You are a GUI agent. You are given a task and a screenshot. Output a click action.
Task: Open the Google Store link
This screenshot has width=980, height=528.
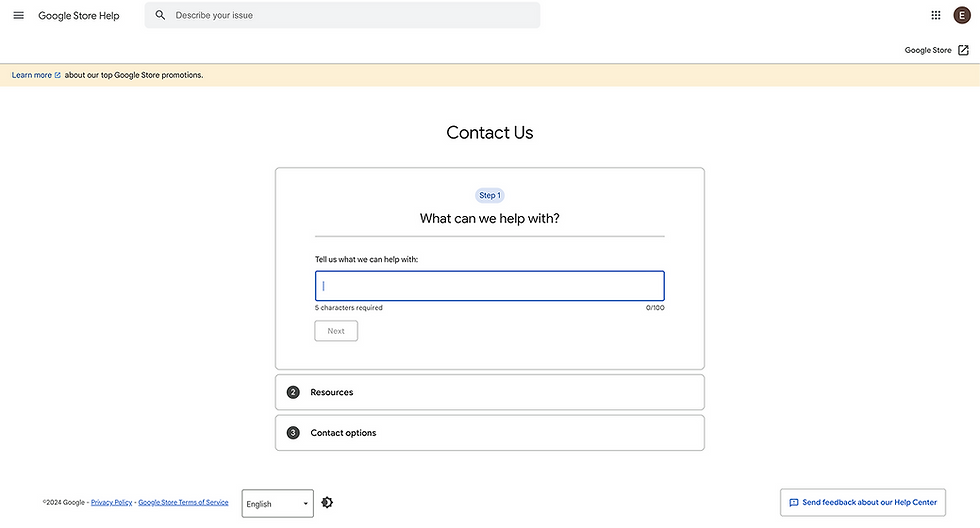(928, 50)
